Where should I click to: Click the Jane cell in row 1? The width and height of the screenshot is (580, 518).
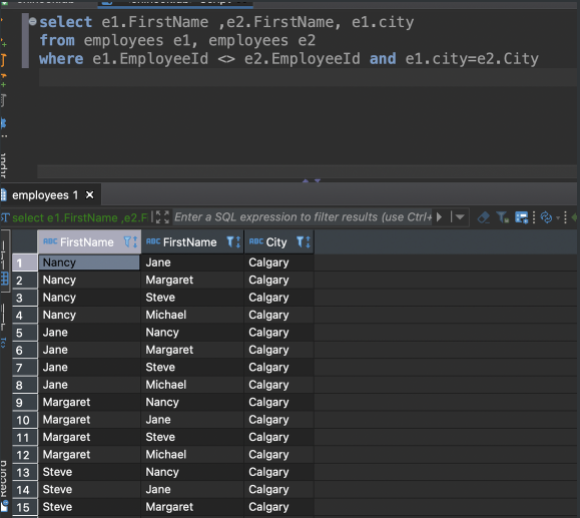192,263
